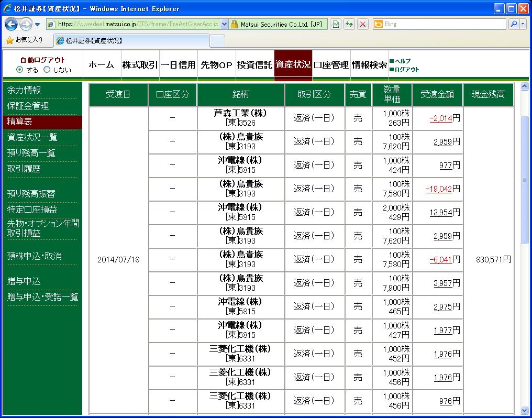Open the 投資信託 menu
532x418 pixels.
tap(255, 64)
